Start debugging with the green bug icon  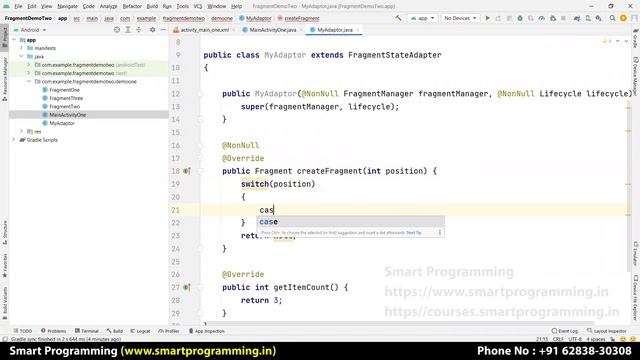coord(520,18)
